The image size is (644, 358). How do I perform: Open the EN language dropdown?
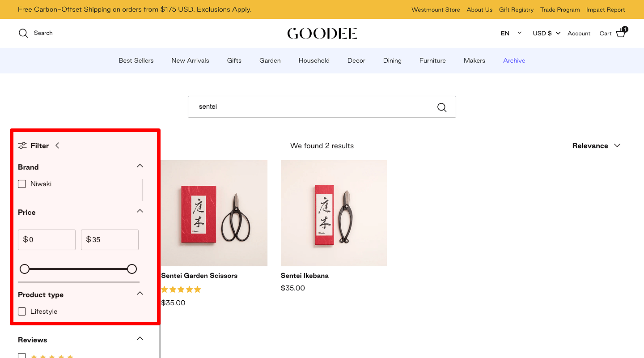(x=511, y=33)
